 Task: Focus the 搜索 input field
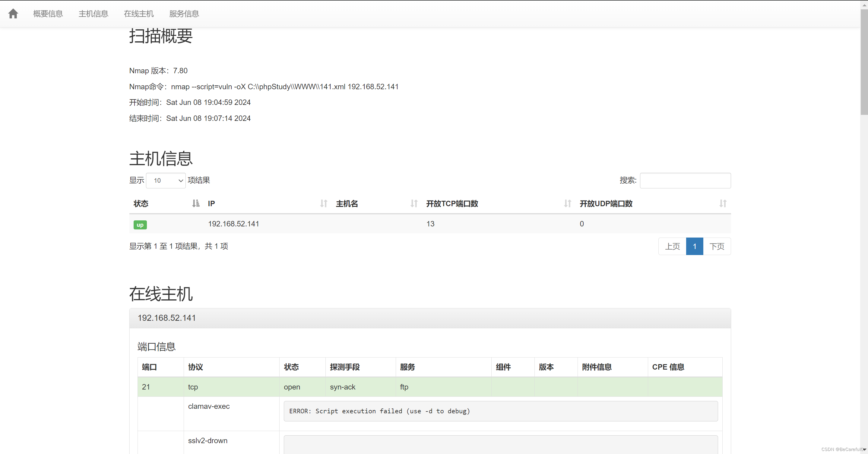click(x=685, y=181)
